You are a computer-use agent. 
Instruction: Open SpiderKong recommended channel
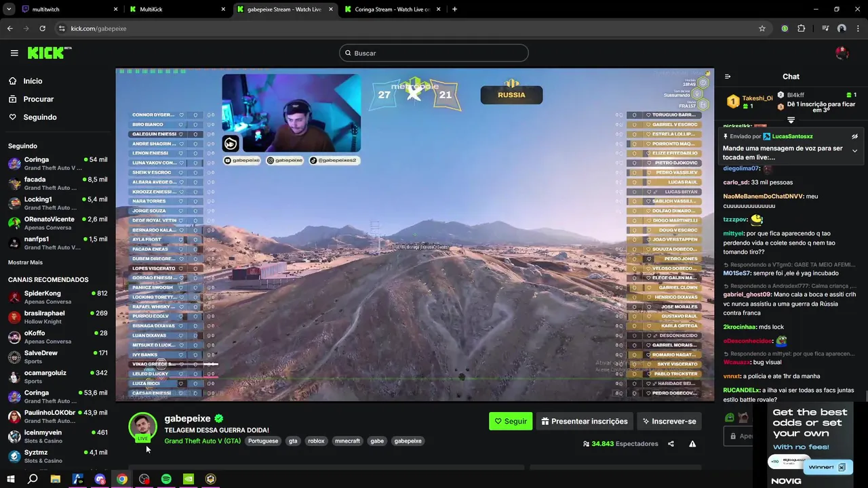click(58, 297)
